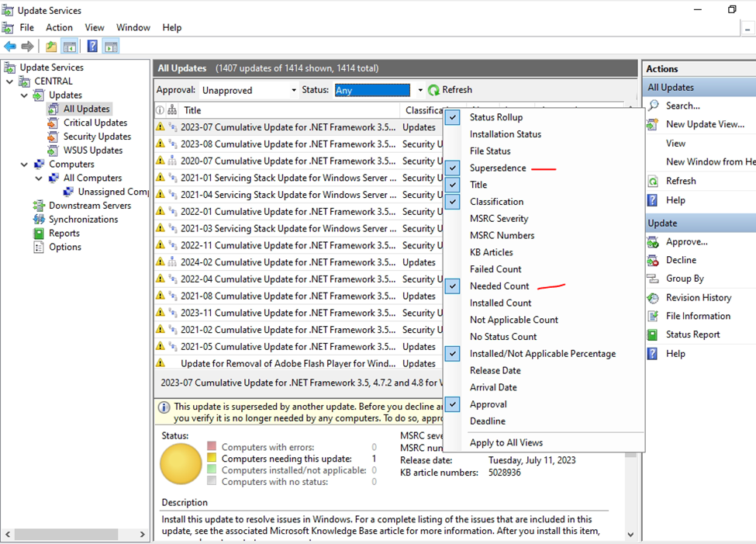Click Revision History action
756x544 pixels.
[x=698, y=297]
